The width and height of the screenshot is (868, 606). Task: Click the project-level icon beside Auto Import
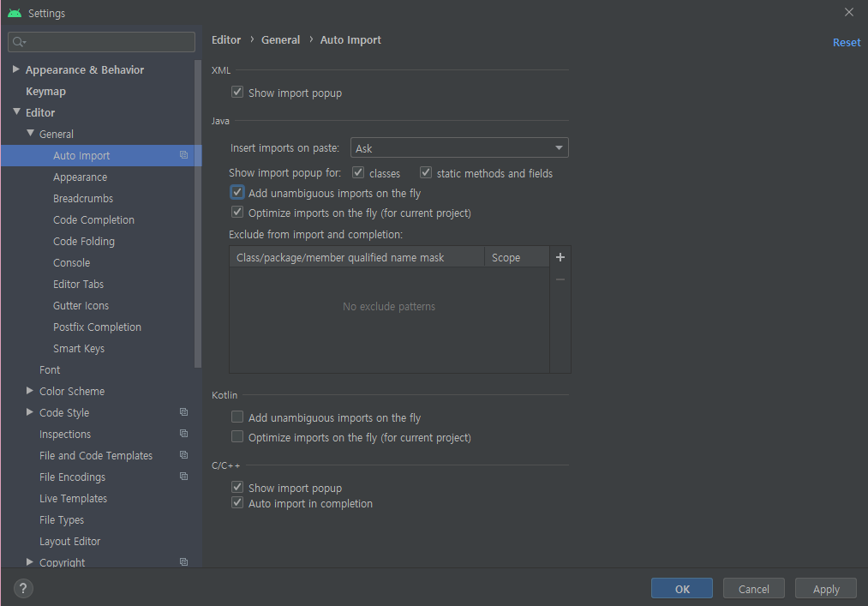[x=183, y=155]
